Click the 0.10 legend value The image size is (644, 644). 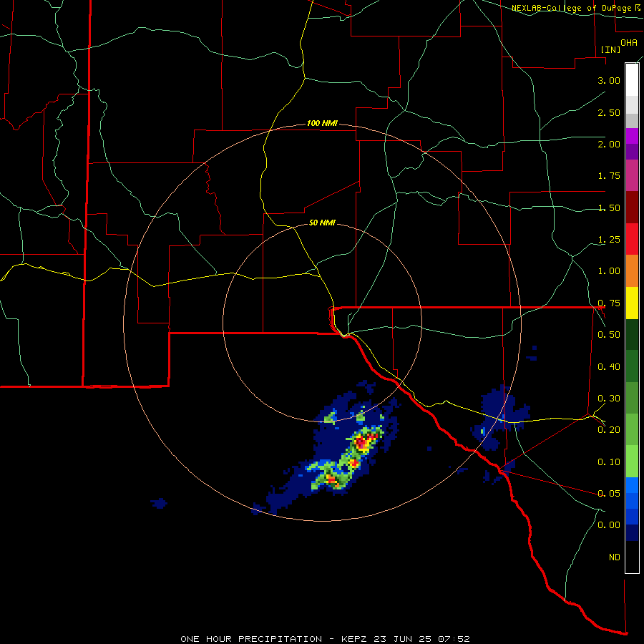coord(609,462)
